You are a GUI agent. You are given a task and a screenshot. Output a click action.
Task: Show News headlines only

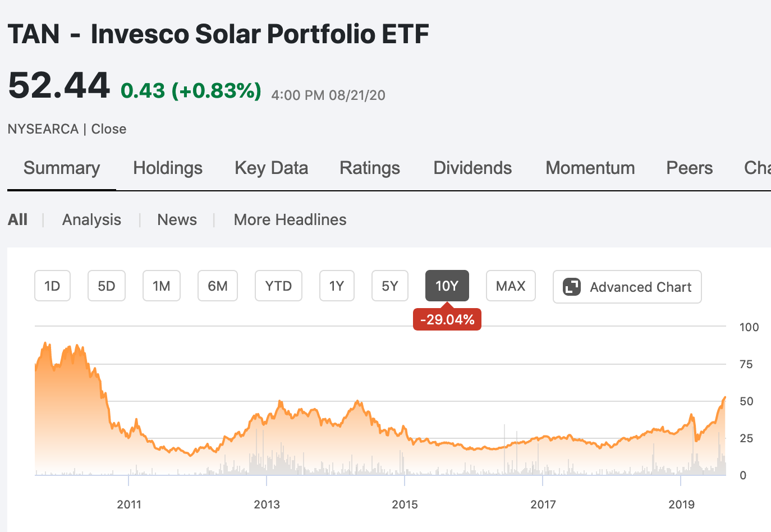177,219
